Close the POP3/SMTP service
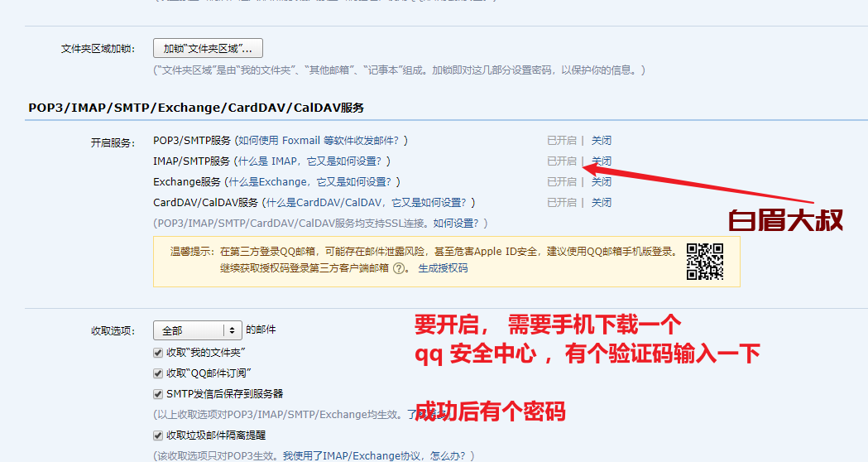Screen dimensions: 868x462 pos(602,141)
